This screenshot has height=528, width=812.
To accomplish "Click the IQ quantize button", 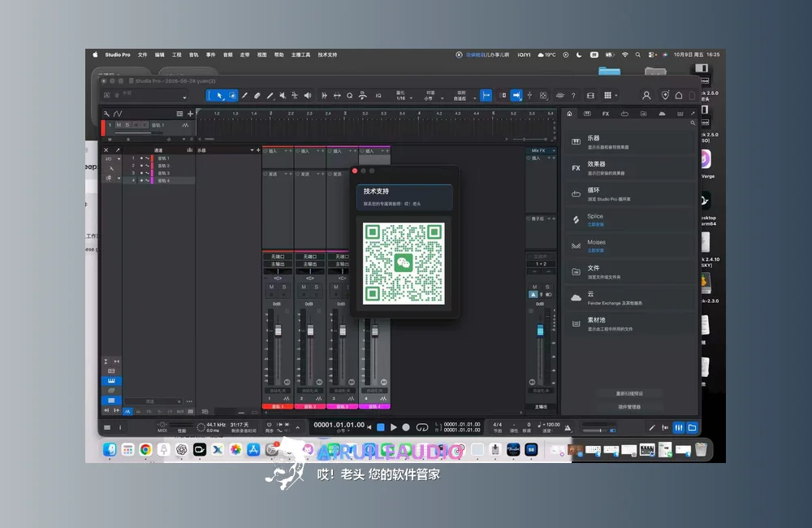I will [378, 95].
